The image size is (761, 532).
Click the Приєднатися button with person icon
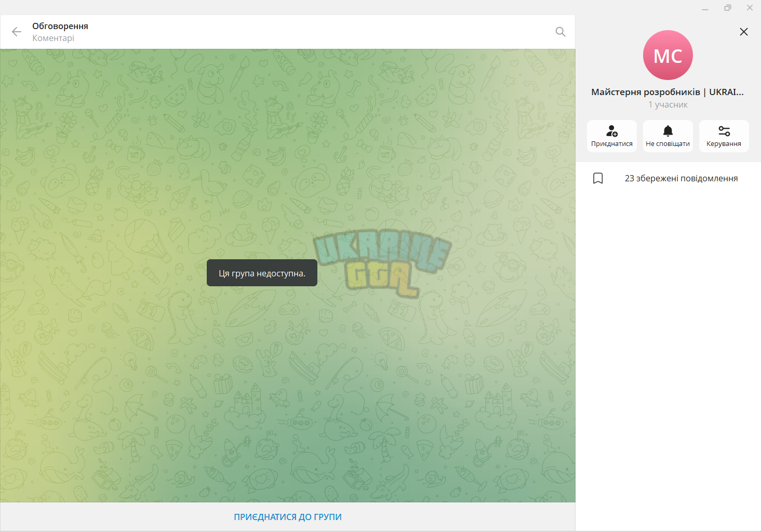pos(612,136)
